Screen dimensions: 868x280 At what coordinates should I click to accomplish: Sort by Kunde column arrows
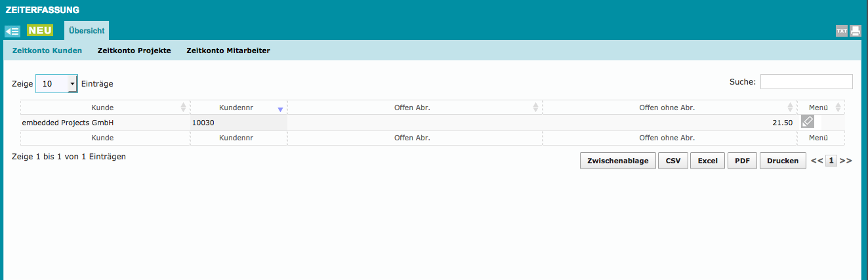(183, 108)
